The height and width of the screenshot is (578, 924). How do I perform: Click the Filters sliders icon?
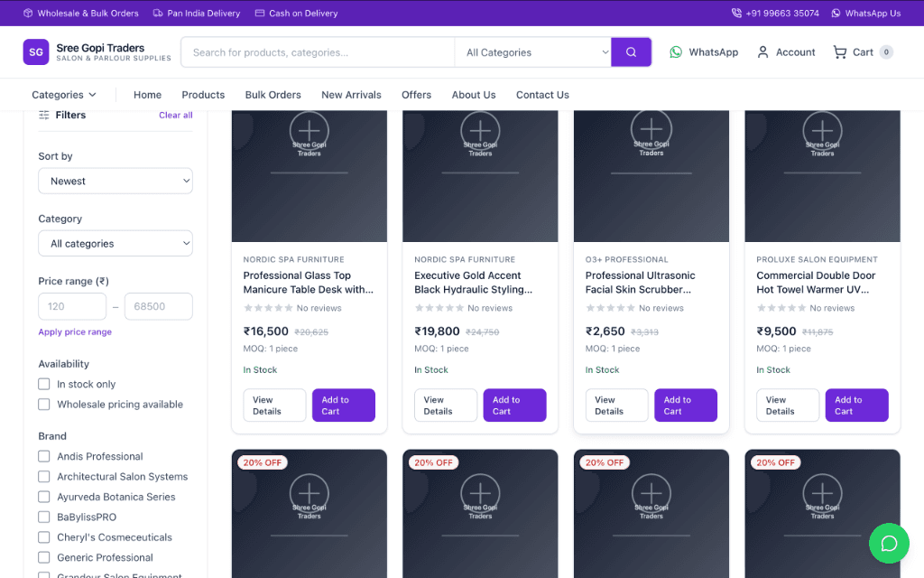point(43,115)
